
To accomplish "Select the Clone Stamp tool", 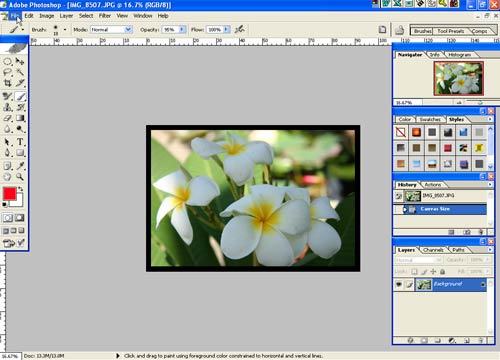I will coord(8,107).
